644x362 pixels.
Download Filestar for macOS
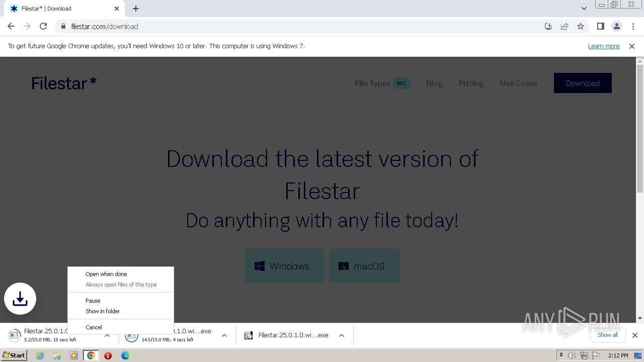click(x=364, y=265)
